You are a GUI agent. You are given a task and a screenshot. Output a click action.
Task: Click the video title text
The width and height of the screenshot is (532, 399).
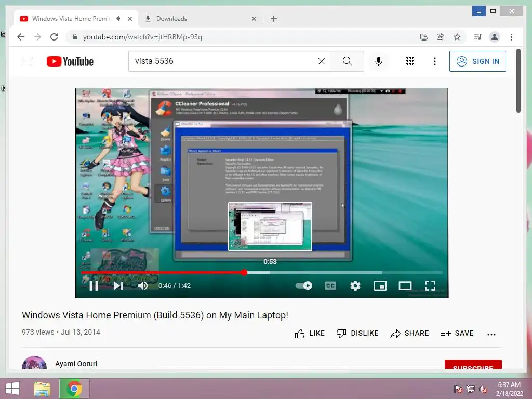click(155, 315)
